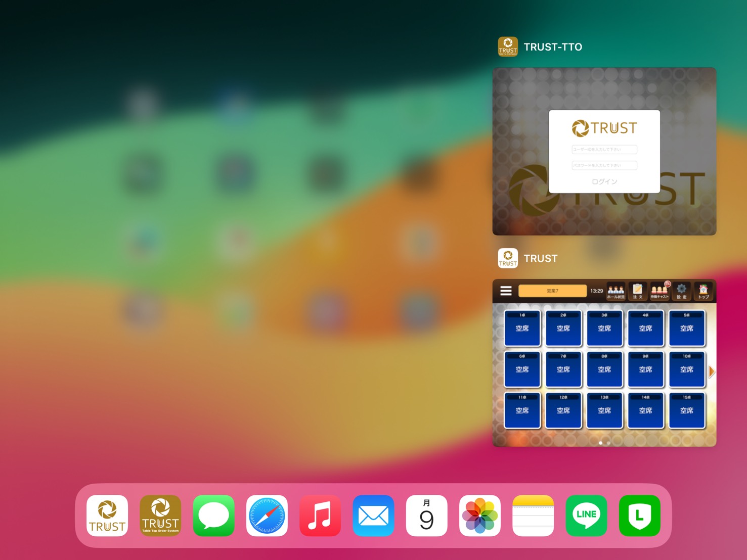Launch gold TRUST Table Top Order app

(160, 516)
